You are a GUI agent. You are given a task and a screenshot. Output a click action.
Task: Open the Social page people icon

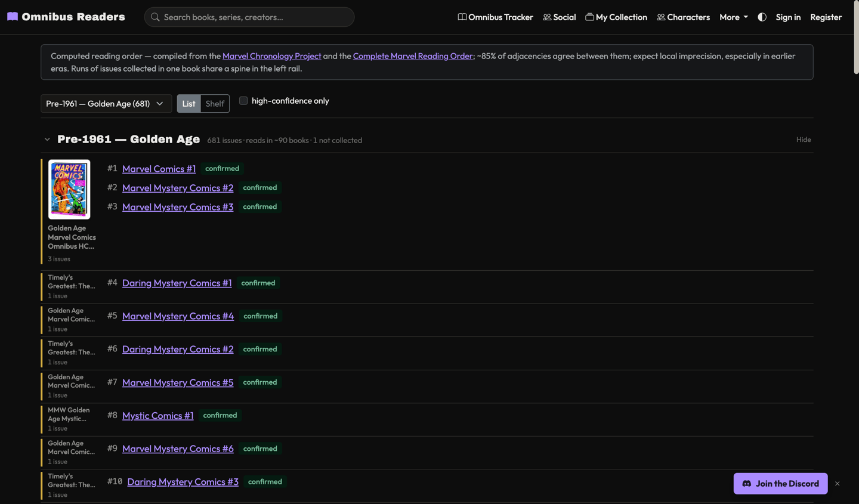547,17
